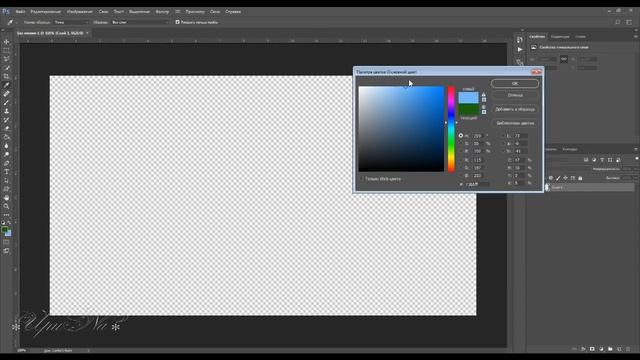This screenshot has width=640, height=360.
Task: Select the Rectangle shape tool
Action: [x=7, y=189]
